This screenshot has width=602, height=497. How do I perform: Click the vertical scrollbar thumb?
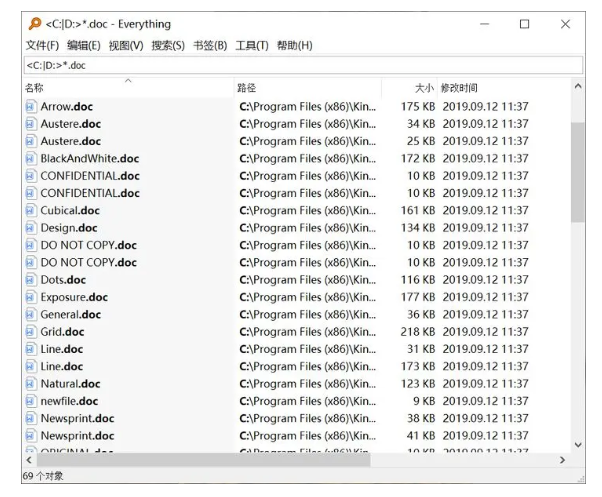coord(578,172)
